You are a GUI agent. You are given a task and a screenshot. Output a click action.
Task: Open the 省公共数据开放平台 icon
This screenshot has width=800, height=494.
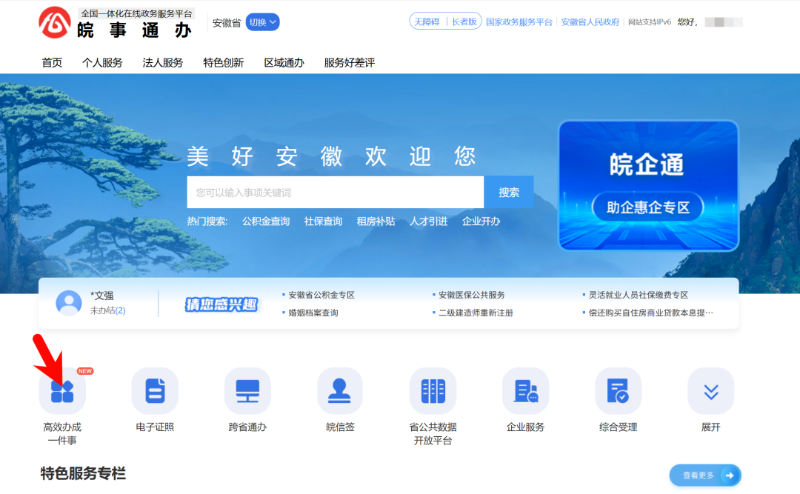coord(433,391)
